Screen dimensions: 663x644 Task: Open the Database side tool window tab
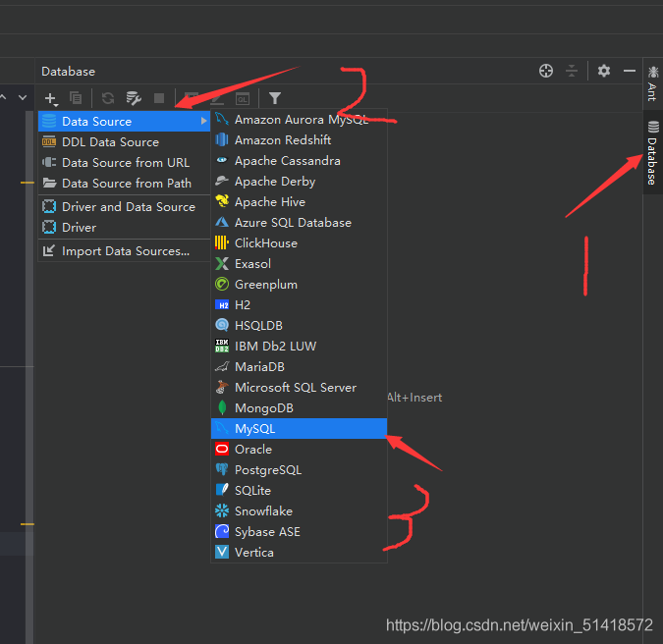pos(652,152)
